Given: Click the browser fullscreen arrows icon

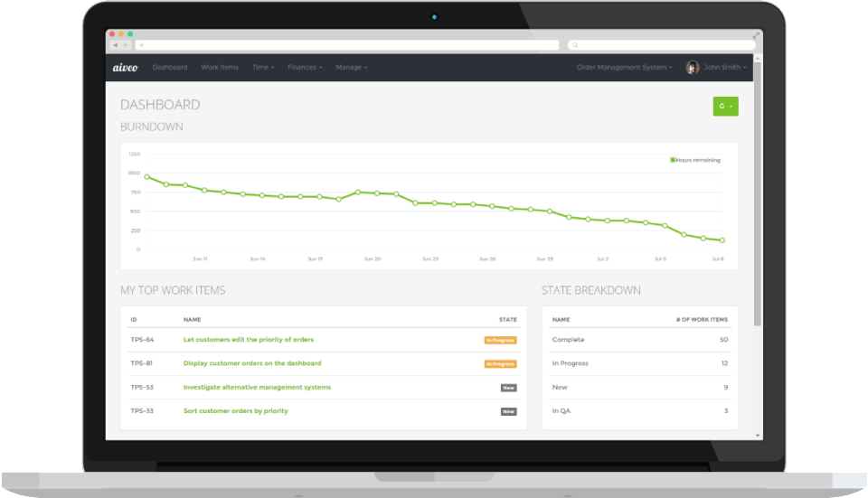Looking at the screenshot, I should 756,35.
